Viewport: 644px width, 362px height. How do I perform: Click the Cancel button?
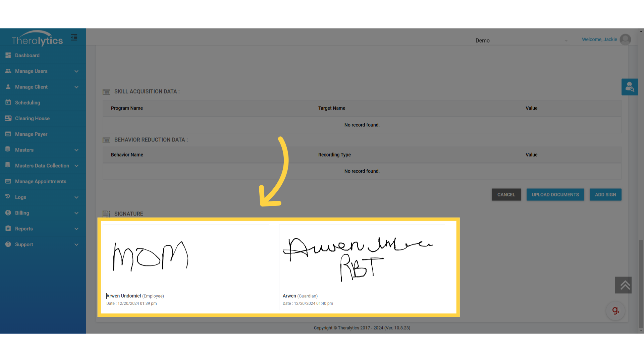[x=506, y=195]
